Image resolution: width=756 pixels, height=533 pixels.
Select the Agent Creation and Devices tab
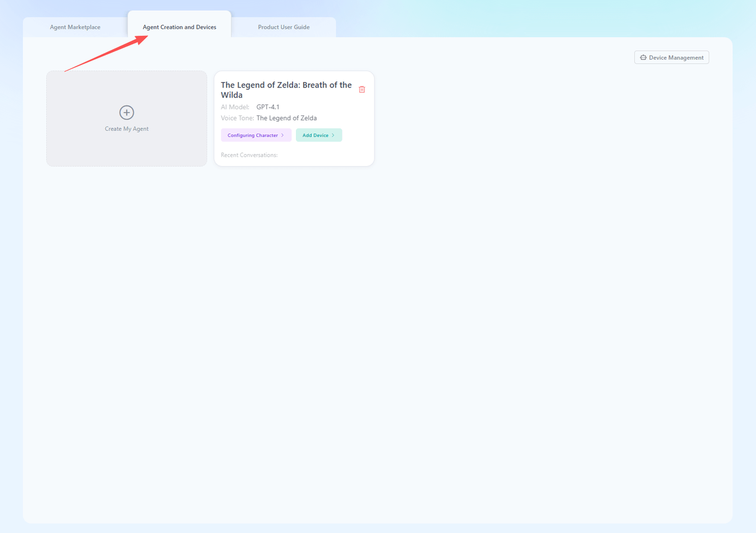(x=180, y=27)
